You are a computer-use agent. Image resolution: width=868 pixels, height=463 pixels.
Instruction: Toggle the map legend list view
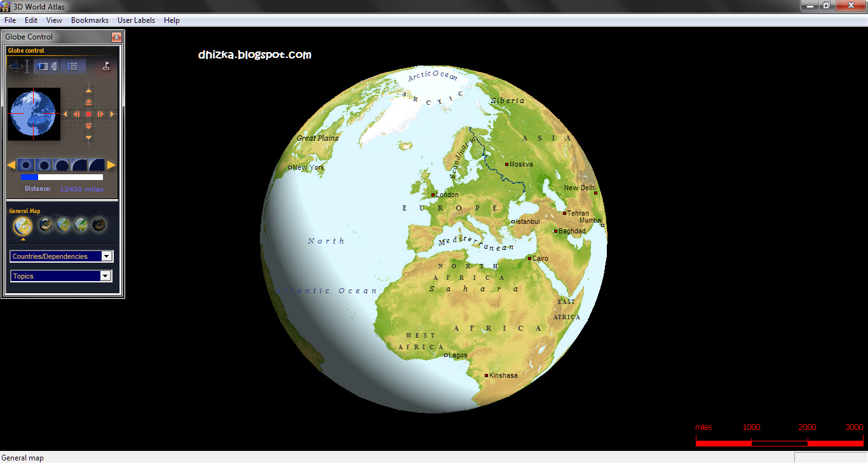click(73, 66)
